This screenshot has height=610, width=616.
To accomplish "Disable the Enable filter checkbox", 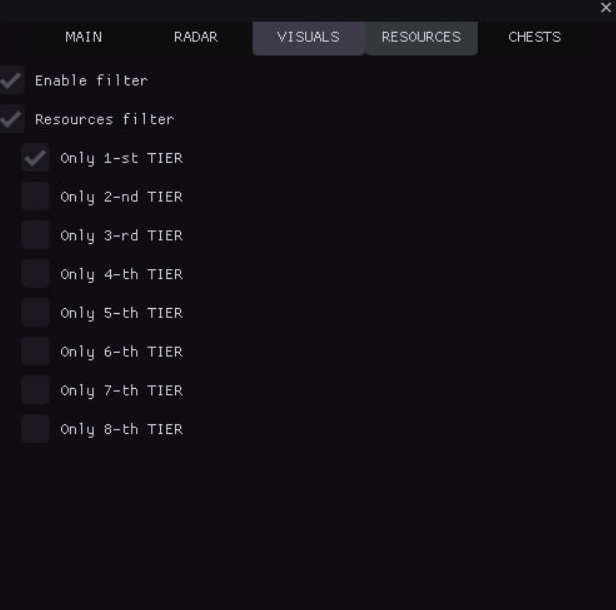I will (11, 80).
